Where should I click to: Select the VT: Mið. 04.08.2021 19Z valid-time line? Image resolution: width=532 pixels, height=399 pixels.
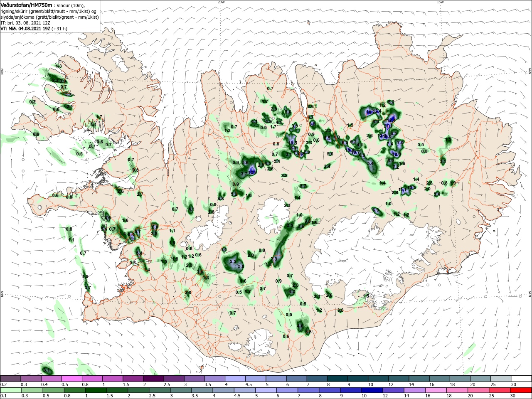click(x=34, y=29)
